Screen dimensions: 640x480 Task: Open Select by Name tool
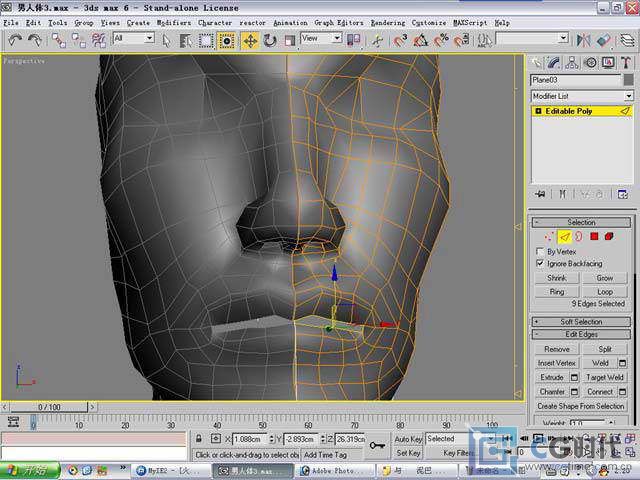[x=186, y=40]
